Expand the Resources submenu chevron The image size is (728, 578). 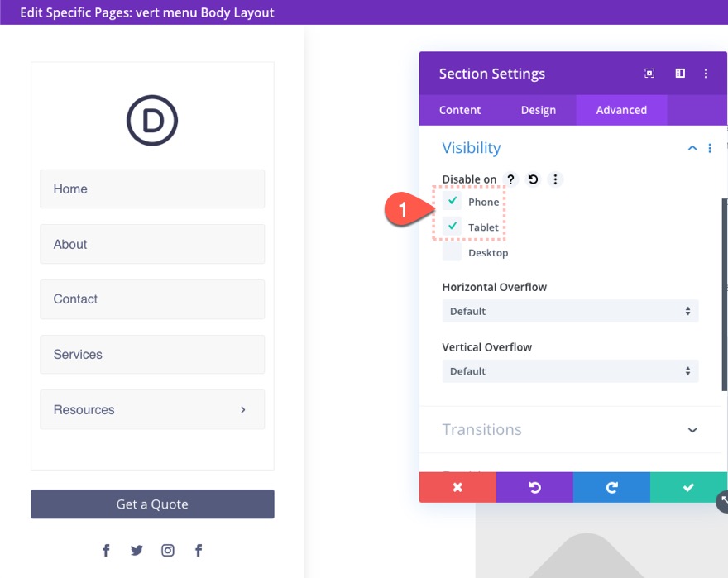click(242, 408)
